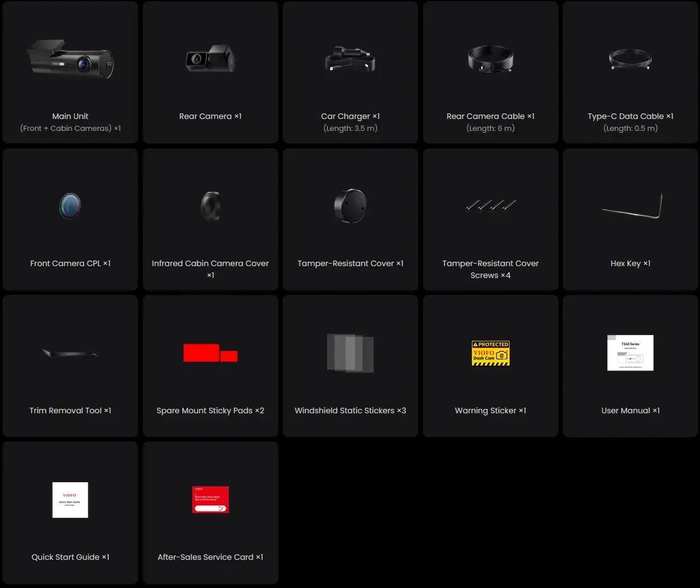Click the "(Length: 6 m)" text
Image resolution: width=700 pixels, height=588 pixels.
pos(491,128)
